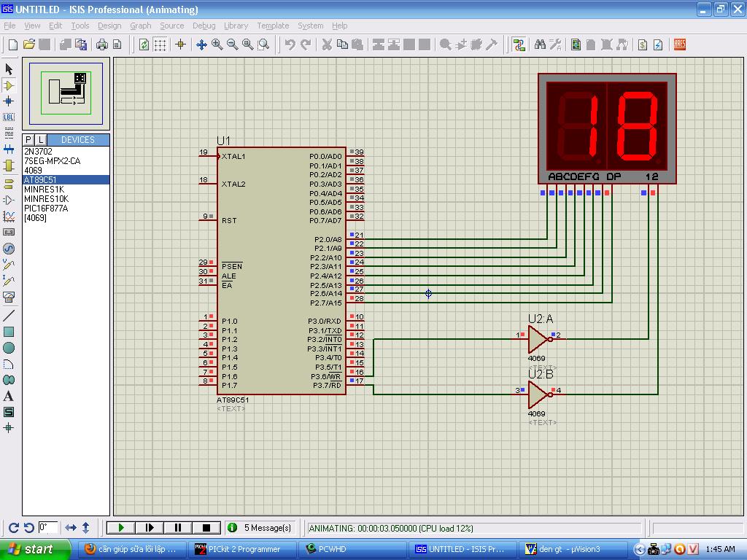Image resolution: width=747 pixels, height=560 pixels.
Task: Click the search binoculars icon
Action: click(540, 44)
